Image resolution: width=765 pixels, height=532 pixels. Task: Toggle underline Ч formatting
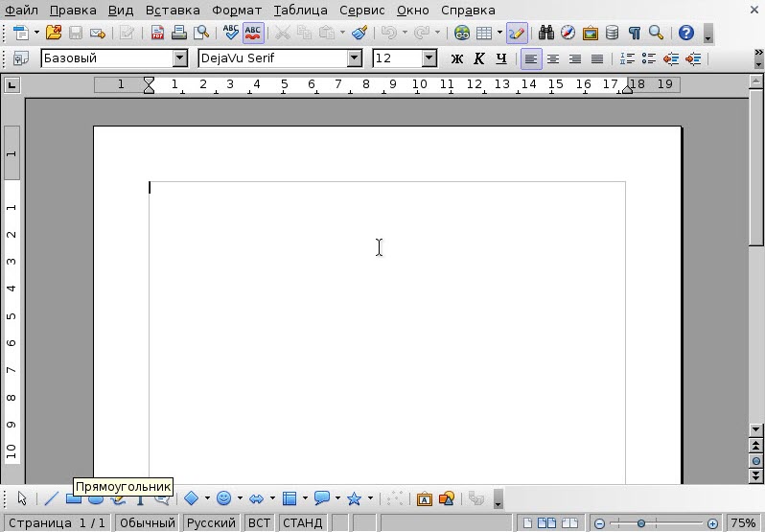(501, 59)
